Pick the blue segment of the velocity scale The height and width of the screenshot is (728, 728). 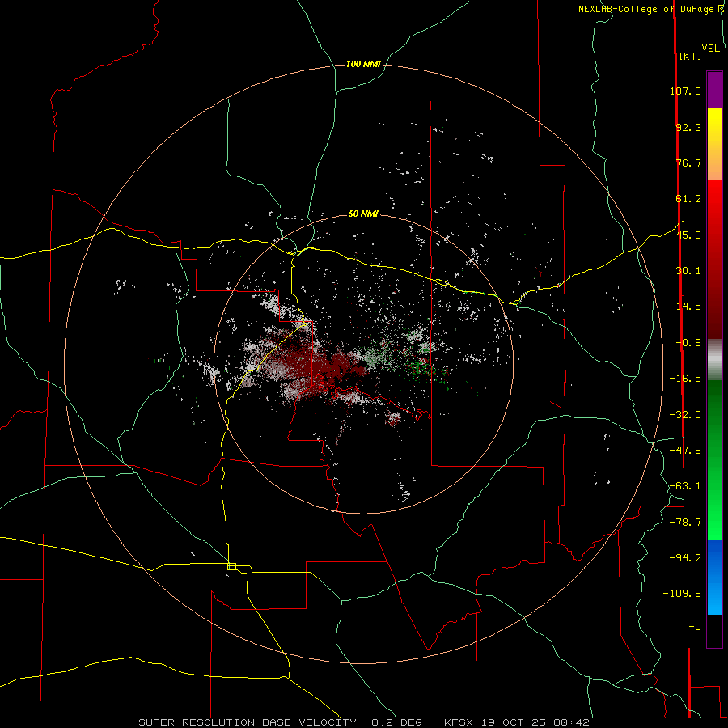coord(714,577)
